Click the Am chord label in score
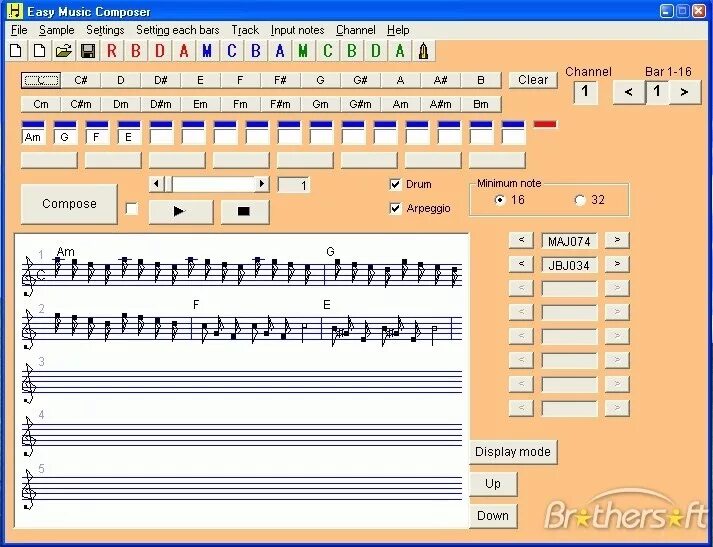This screenshot has width=713, height=547. pos(66,251)
